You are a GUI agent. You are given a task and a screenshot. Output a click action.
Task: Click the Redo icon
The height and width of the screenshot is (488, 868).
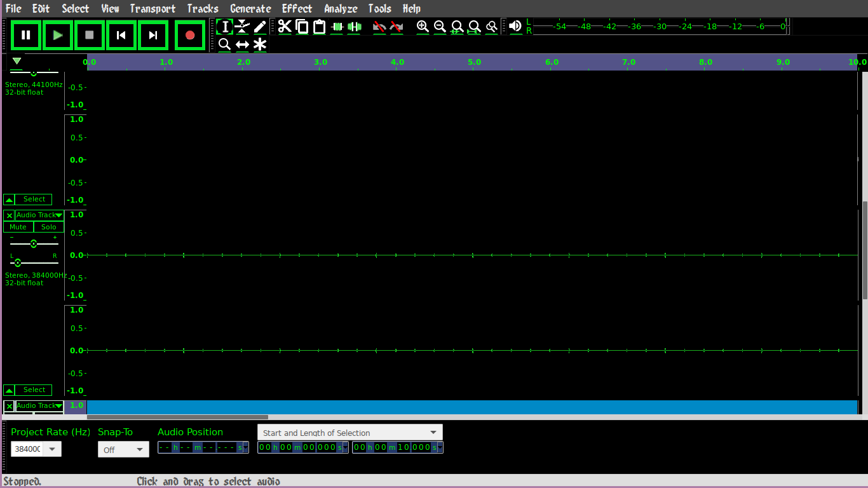pos(397,27)
